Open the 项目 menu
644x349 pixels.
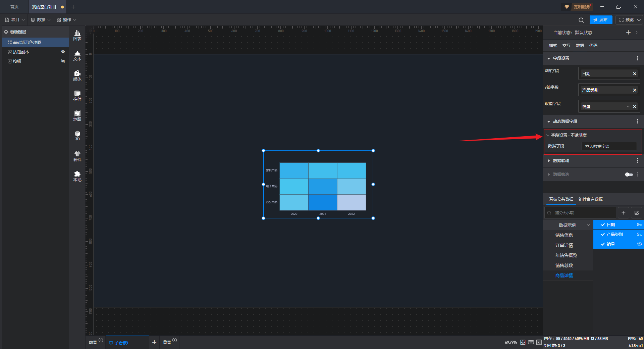[x=15, y=20]
